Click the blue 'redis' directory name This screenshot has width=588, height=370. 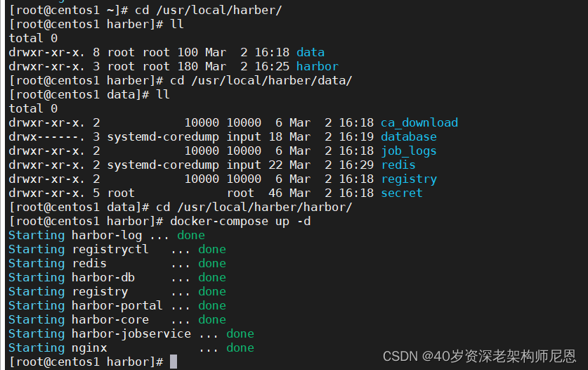(x=398, y=165)
